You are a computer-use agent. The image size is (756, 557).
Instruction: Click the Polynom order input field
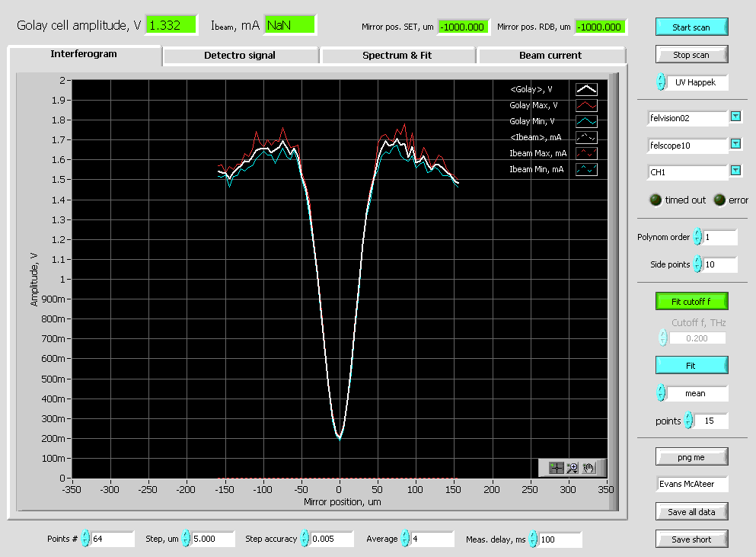(720, 237)
